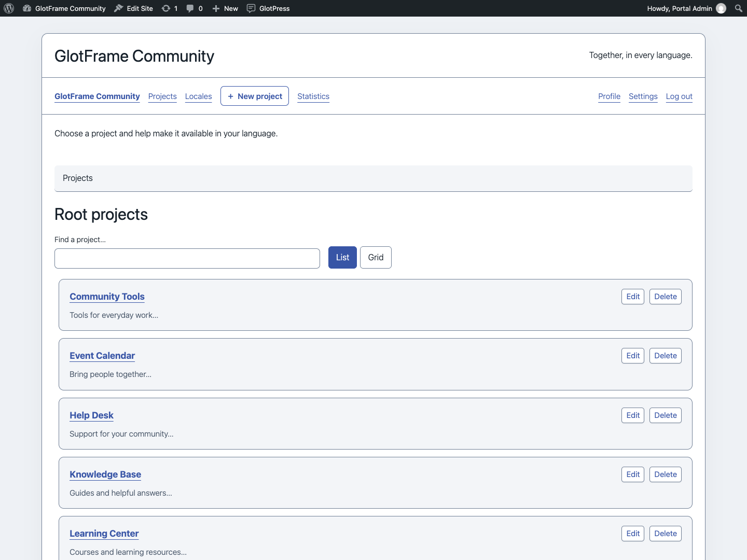Open the Knowledge Base project
This screenshot has height=560, width=747.
point(105,474)
